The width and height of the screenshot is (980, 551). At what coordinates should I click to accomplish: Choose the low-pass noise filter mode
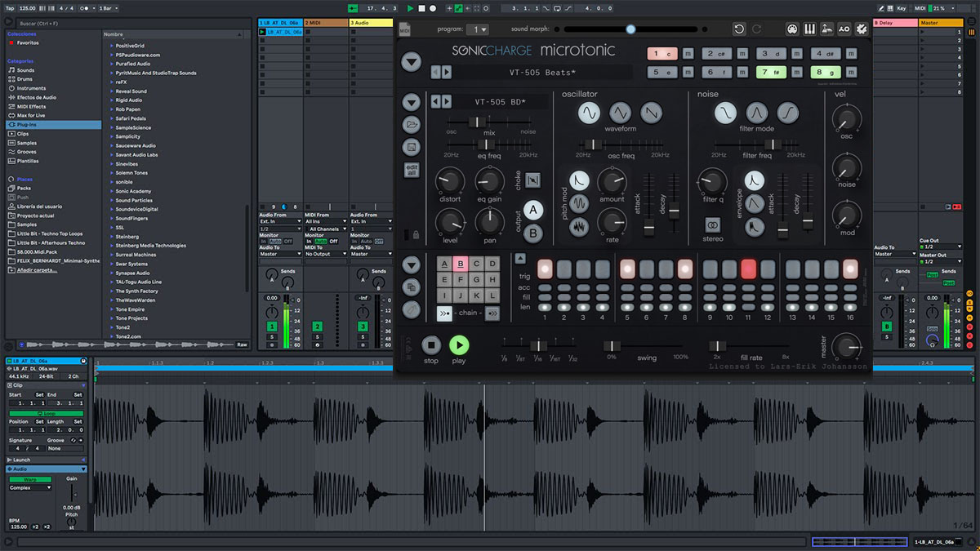click(725, 113)
